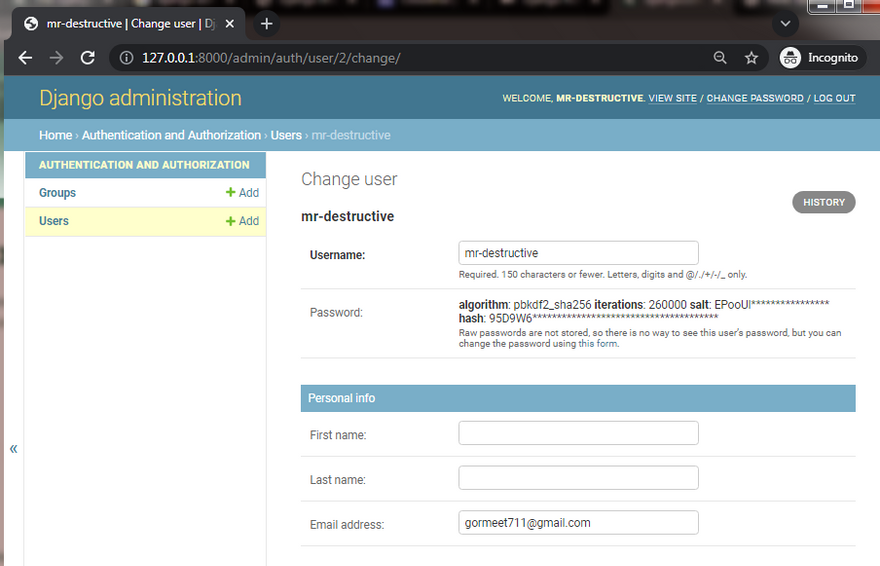The image size is (880, 566).
Task: Expand the tab search dropdown
Action: click(x=785, y=23)
